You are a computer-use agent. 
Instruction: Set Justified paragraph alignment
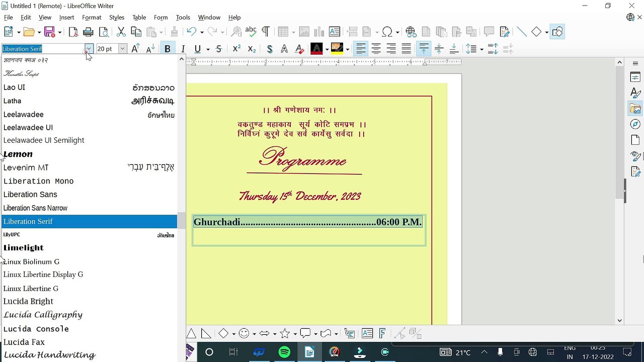(406, 49)
